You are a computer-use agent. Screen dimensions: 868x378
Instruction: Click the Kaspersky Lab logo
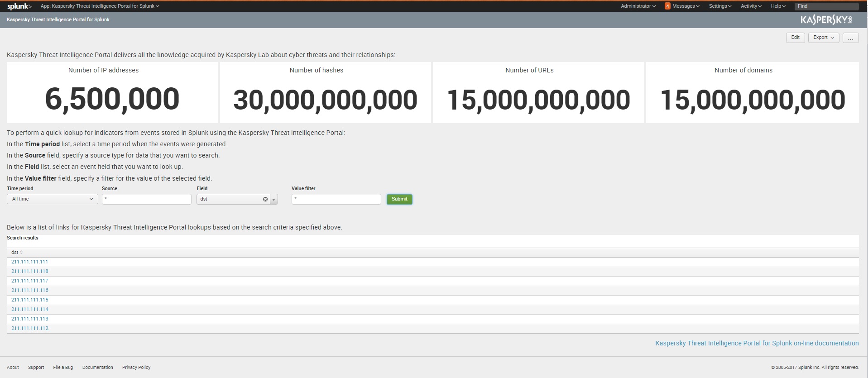click(x=826, y=20)
